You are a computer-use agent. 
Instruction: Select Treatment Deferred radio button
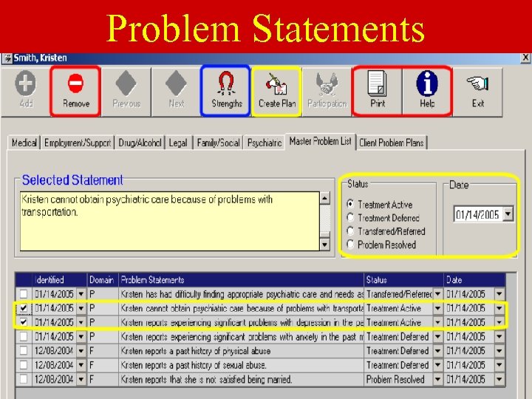click(x=350, y=217)
